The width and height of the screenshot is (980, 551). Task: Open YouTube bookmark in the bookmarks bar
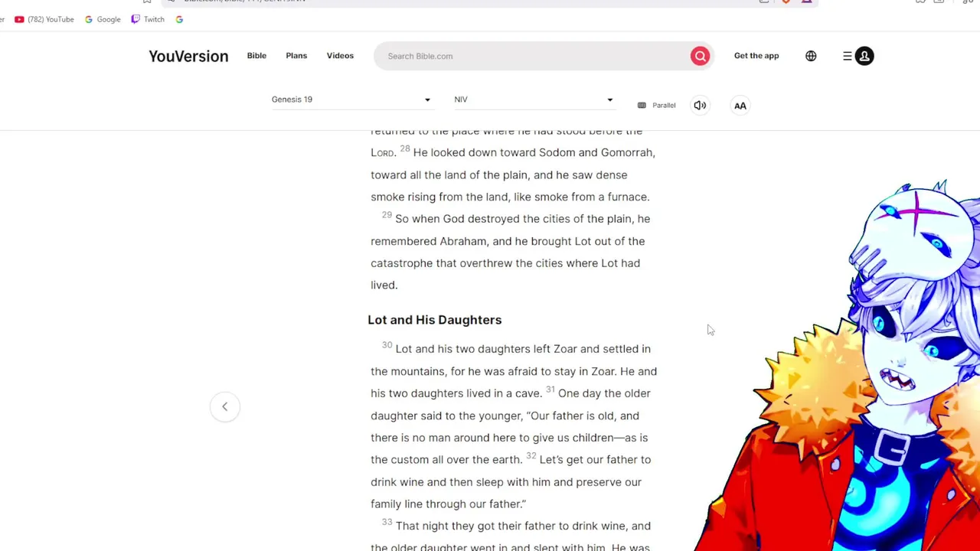[x=44, y=19]
